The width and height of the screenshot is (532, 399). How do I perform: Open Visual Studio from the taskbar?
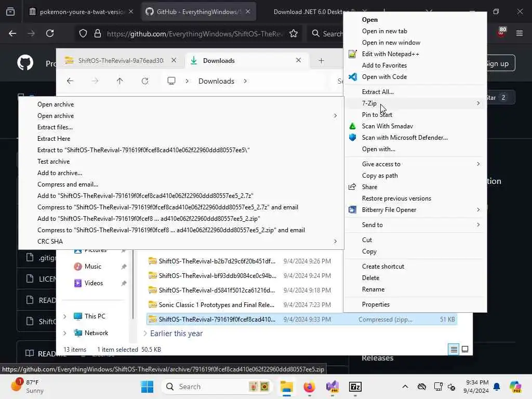[332, 387]
